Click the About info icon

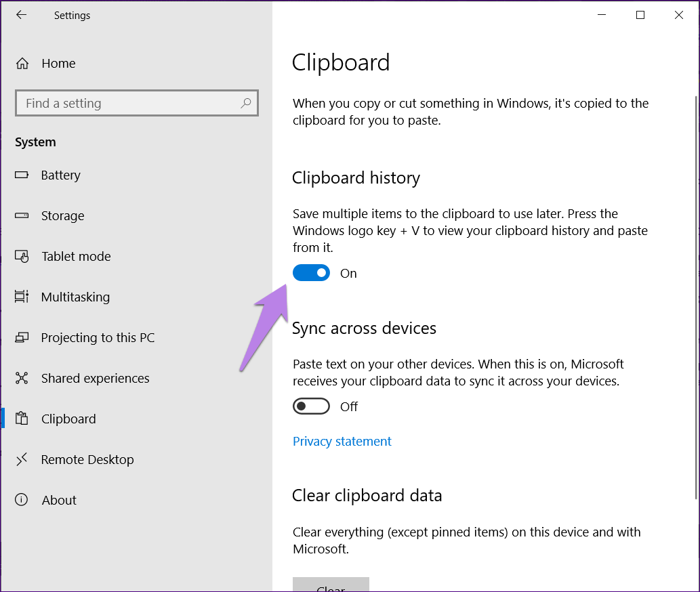point(22,500)
